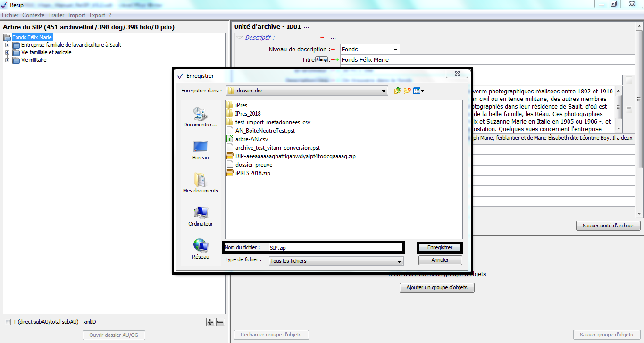Open the Bureau shortcut in sidebar
Image resolution: width=644 pixels, height=343 pixels.
(201, 151)
